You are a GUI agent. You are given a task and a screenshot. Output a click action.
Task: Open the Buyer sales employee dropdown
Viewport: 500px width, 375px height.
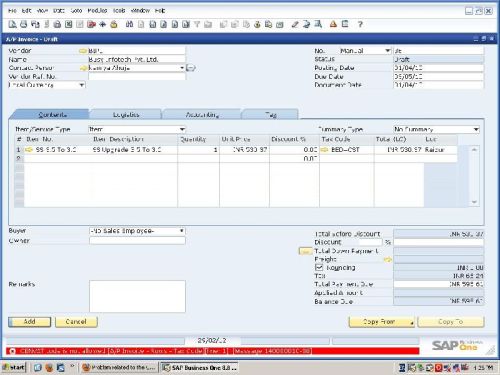pyautogui.click(x=182, y=231)
